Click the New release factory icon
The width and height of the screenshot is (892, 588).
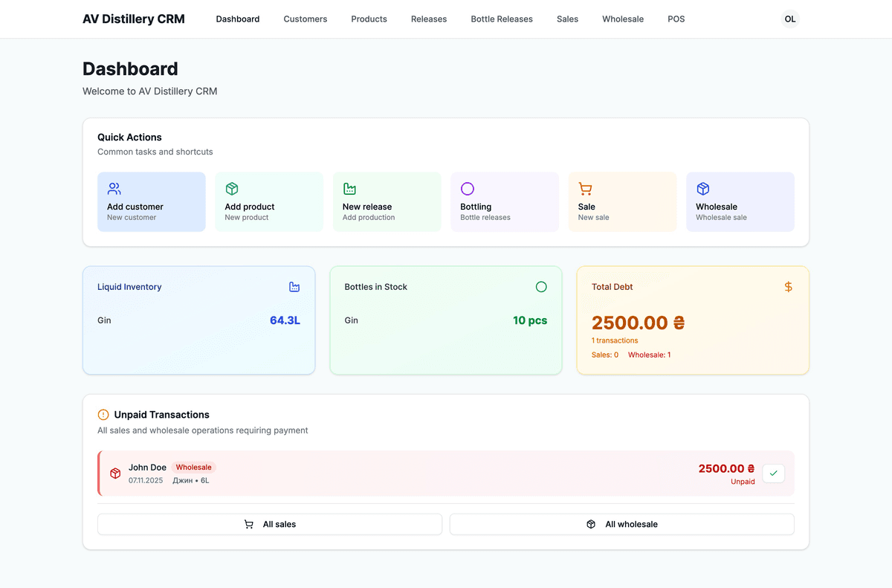349,189
